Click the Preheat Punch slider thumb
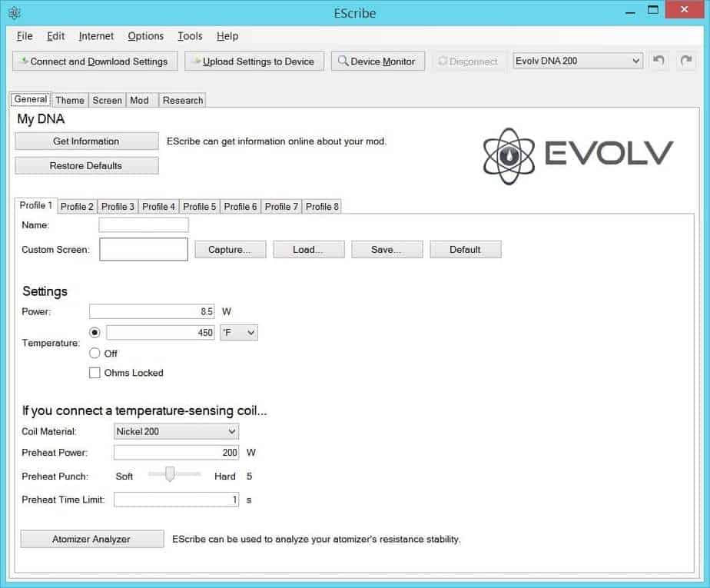710x588 pixels. 170,473
